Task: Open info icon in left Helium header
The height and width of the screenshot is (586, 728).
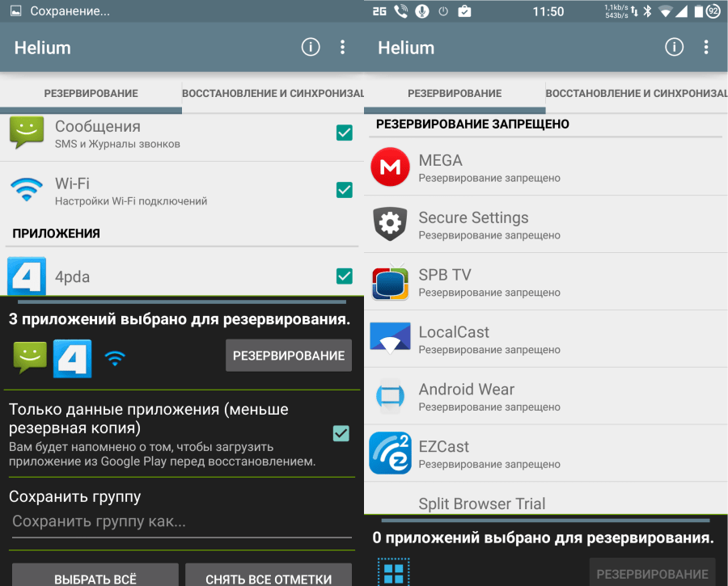Action: coord(311,47)
